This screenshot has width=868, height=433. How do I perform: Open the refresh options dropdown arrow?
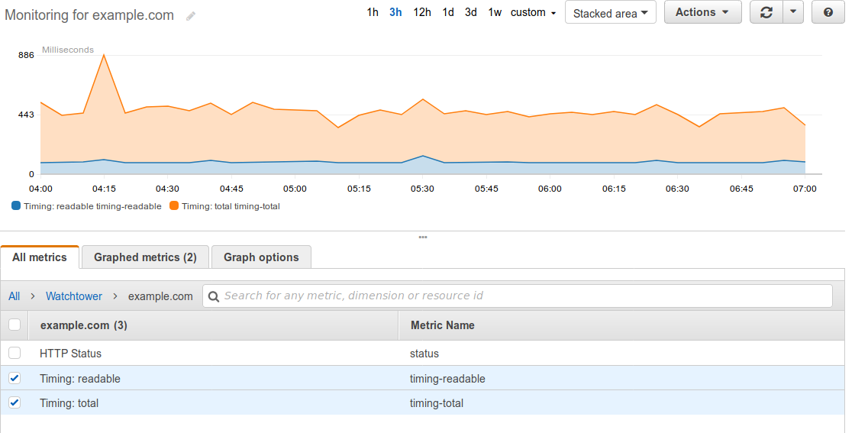pos(793,12)
